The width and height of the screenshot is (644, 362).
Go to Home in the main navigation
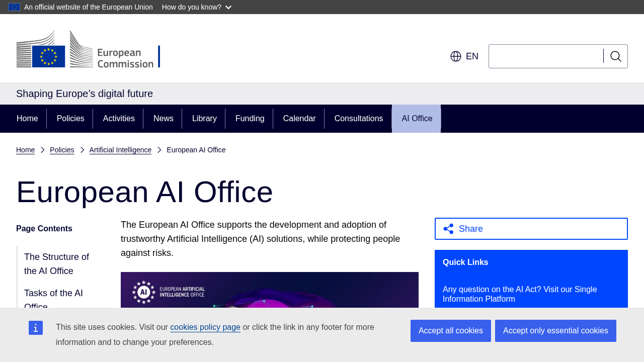tap(27, 119)
